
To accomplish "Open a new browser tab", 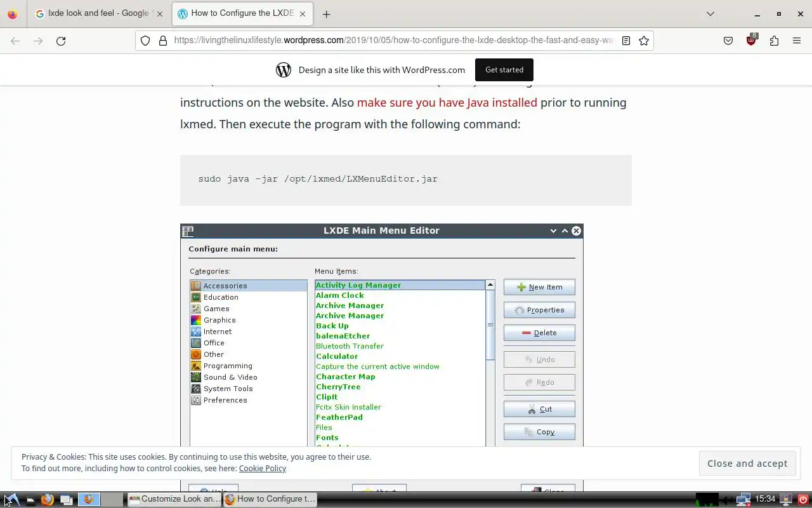I will [326, 14].
